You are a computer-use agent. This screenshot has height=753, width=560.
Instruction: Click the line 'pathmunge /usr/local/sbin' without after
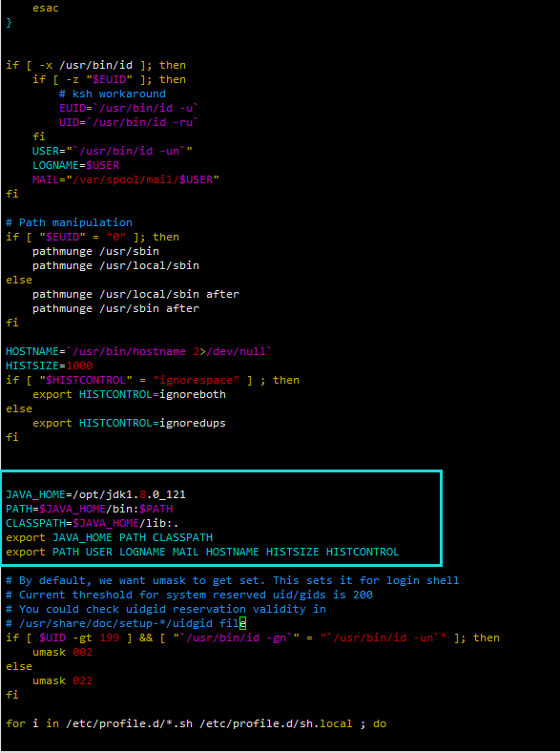115,265
